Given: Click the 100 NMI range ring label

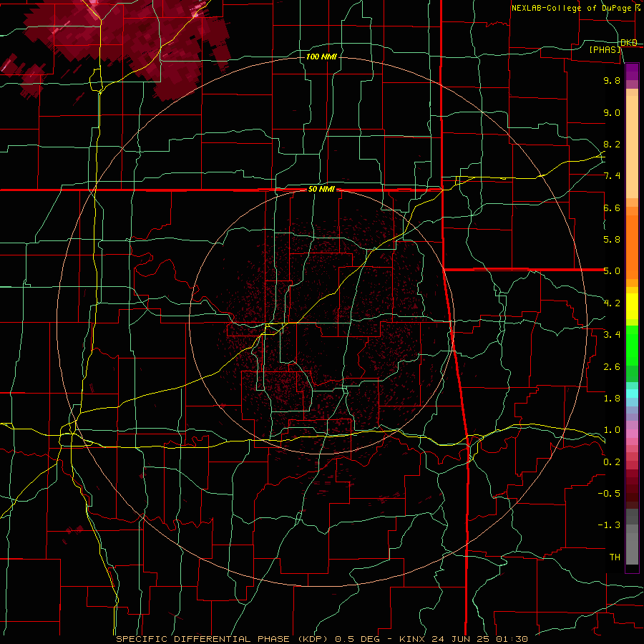Looking at the screenshot, I should click(x=321, y=57).
